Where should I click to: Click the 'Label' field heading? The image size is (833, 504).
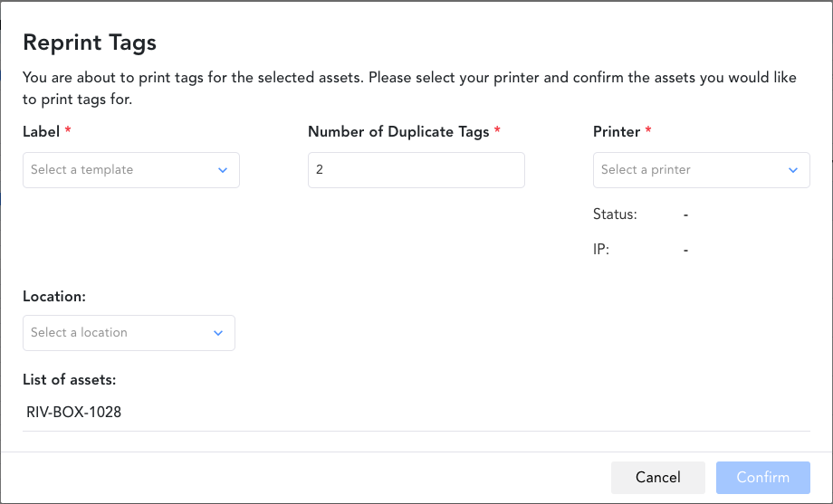42,132
